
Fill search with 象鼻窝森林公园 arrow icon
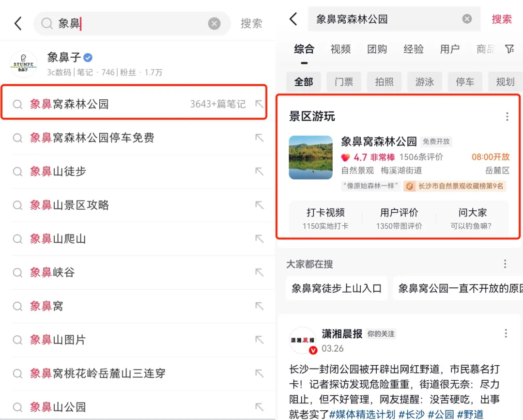[x=259, y=104]
